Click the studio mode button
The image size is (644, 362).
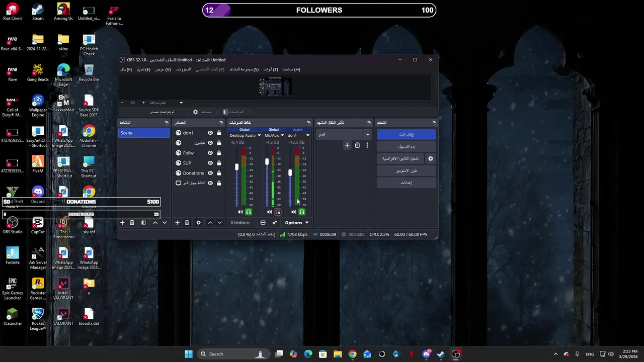(x=406, y=170)
